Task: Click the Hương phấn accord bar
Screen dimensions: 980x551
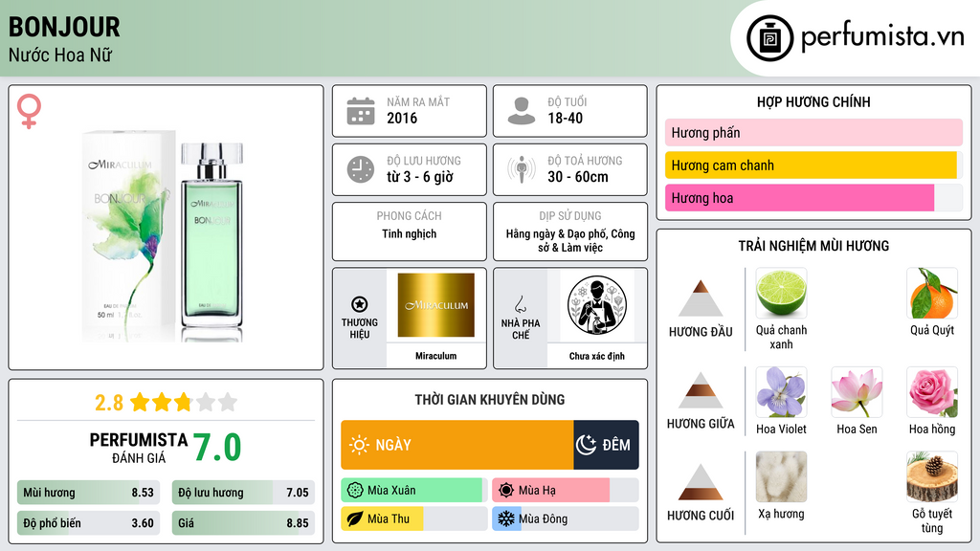Action: [813, 132]
